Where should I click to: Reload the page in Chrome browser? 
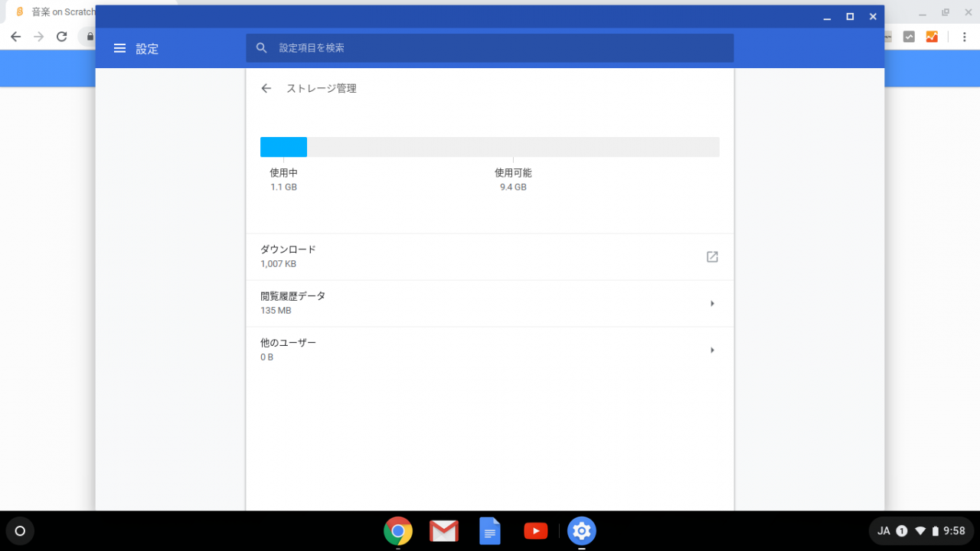62,37
